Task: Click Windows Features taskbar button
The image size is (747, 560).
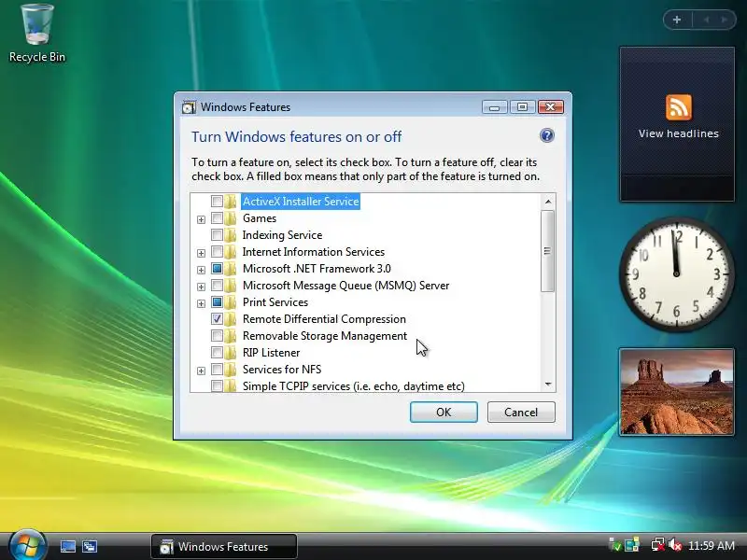Action: 224,546
